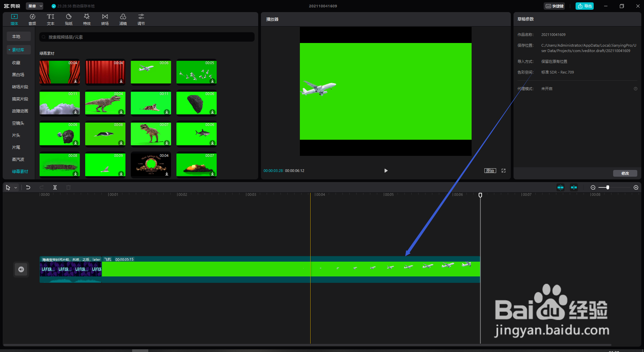Viewport: 644px width, 352px height.
Task: Download the red curtain opening clip
Action: (75, 81)
